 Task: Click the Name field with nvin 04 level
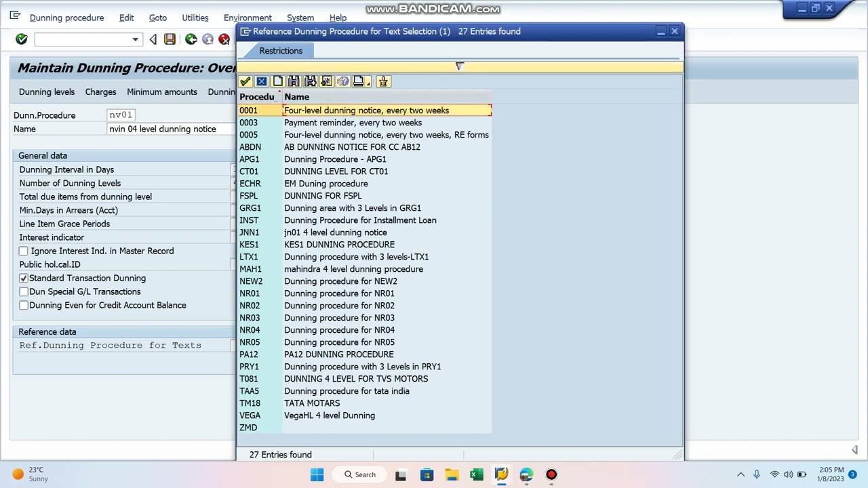172,129
